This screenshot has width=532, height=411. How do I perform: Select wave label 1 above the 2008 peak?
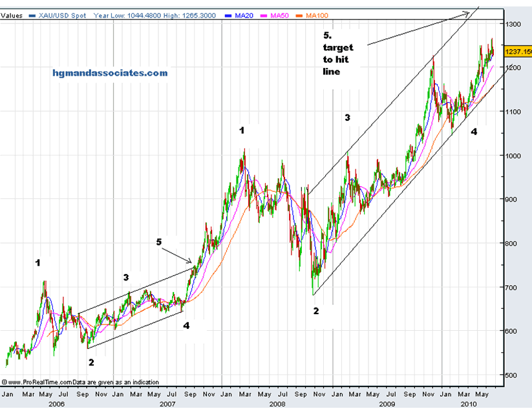pos(242,131)
